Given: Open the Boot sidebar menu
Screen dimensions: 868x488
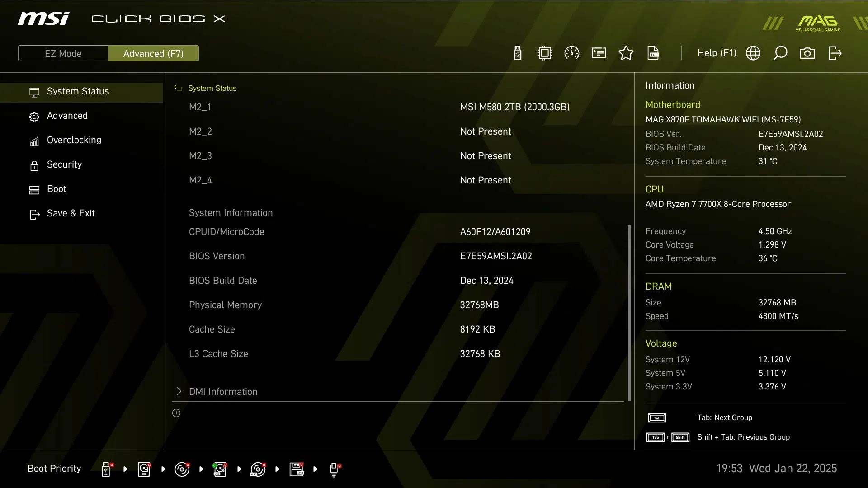Looking at the screenshot, I should (x=81, y=189).
